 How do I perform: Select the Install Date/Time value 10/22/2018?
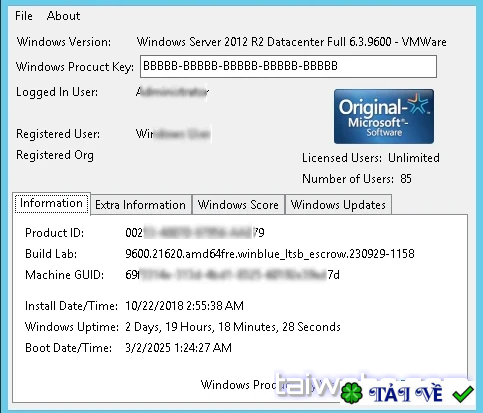(x=184, y=306)
